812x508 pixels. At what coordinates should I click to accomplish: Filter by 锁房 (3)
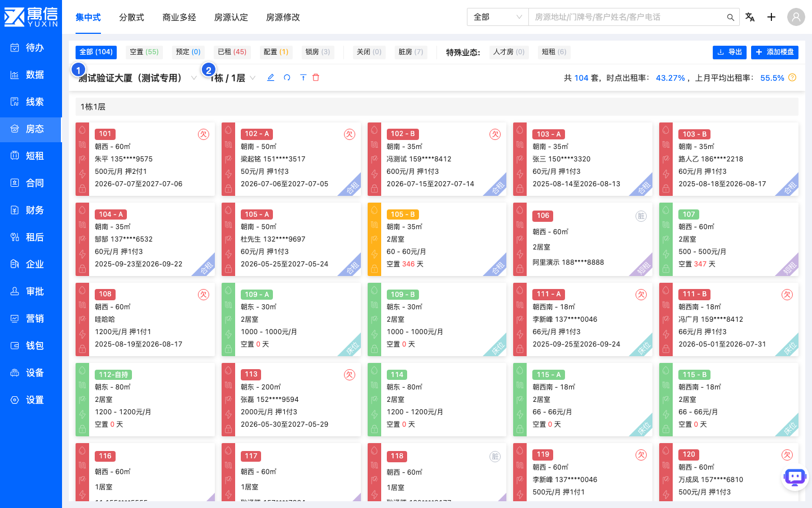(318, 52)
